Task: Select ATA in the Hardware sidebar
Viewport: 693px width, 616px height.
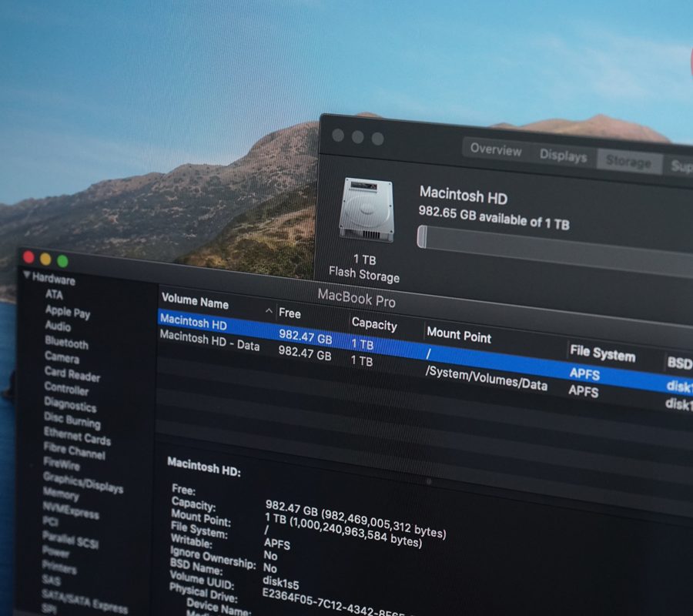Action: tap(54, 295)
